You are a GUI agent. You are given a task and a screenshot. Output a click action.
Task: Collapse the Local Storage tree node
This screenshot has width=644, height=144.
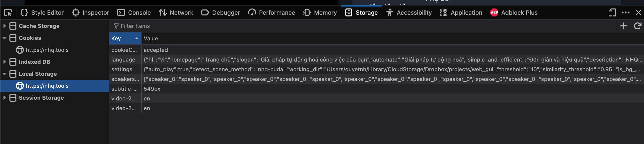point(4,74)
